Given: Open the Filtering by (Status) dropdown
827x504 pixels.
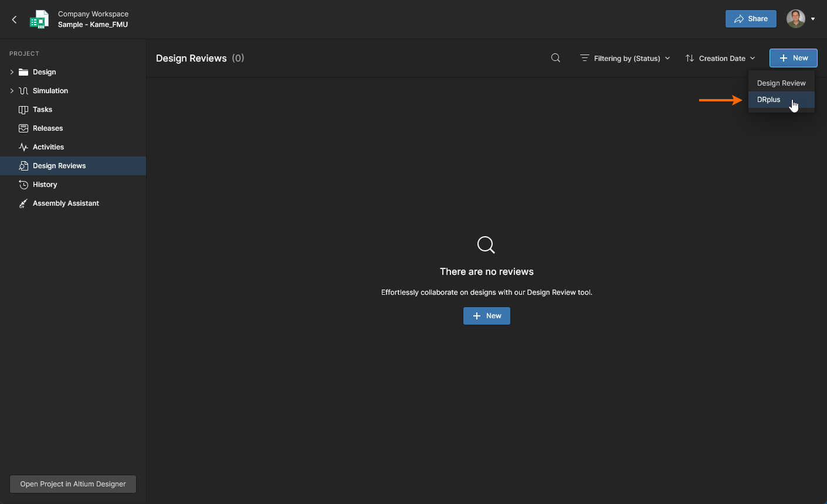Looking at the screenshot, I should pyautogui.click(x=625, y=58).
